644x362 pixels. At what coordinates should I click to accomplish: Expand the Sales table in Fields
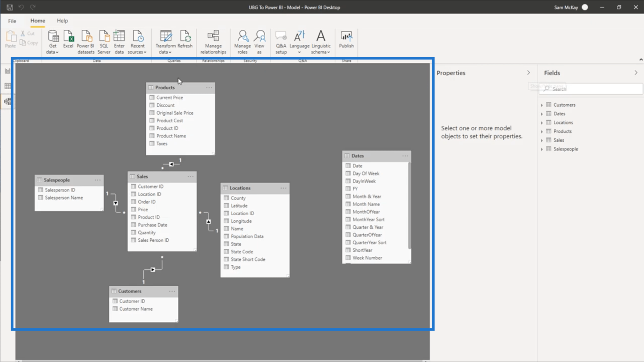pos(542,140)
